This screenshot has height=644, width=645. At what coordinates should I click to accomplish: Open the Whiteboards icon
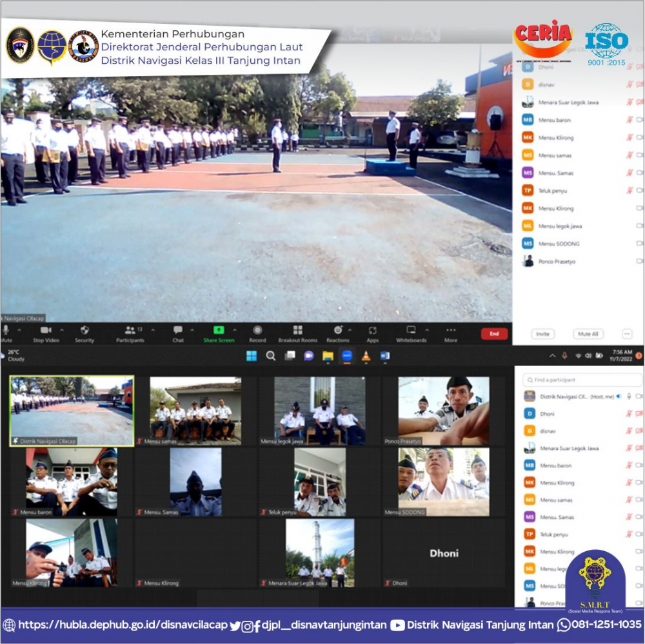click(x=411, y=330)
